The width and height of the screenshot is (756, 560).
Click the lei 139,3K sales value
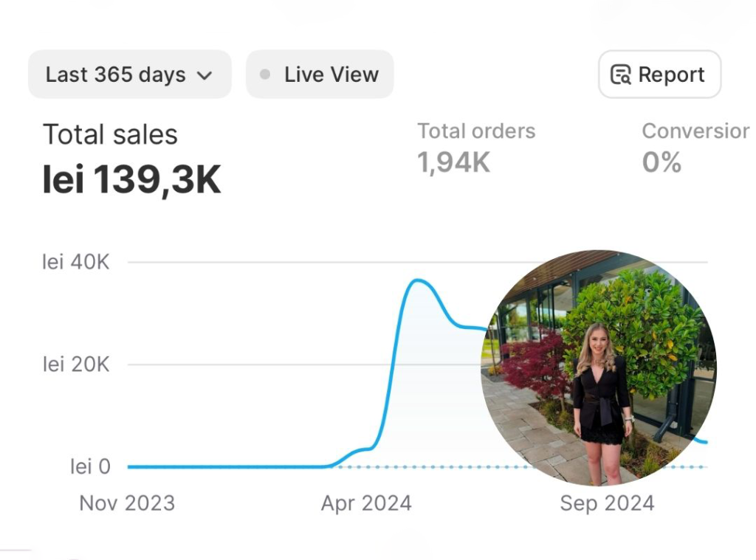click(x=131, y=180)
